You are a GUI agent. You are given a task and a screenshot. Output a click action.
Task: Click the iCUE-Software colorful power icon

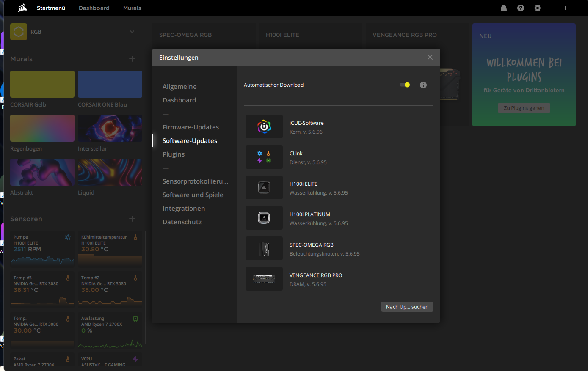[264, 126]
